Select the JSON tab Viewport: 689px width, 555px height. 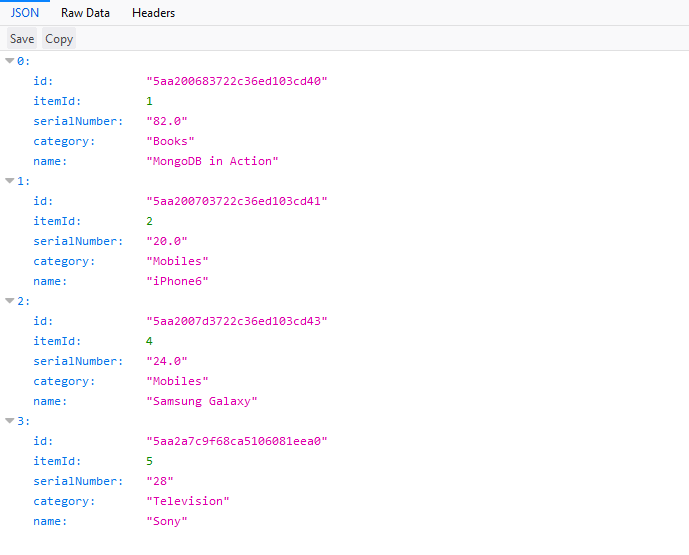(x=25, y=13)
